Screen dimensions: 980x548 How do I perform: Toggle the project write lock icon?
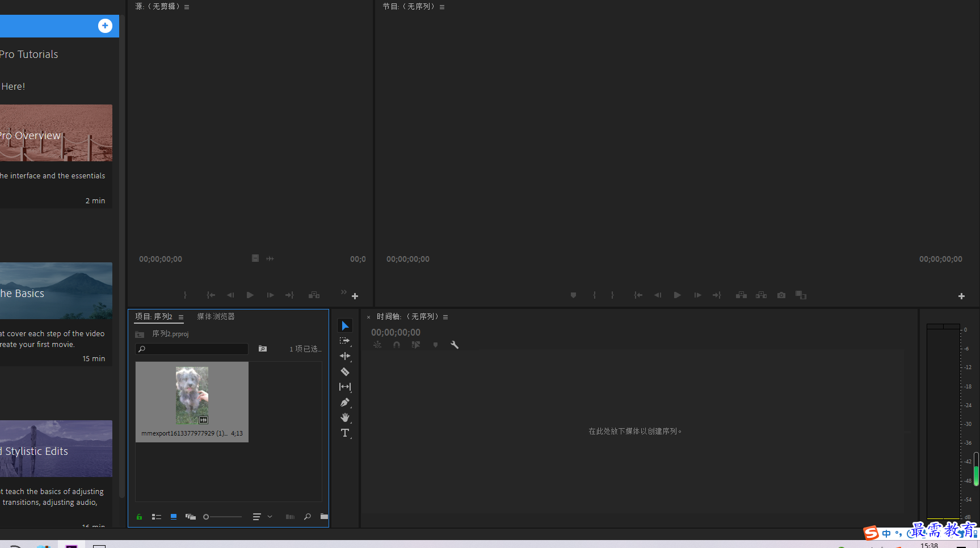139,517
